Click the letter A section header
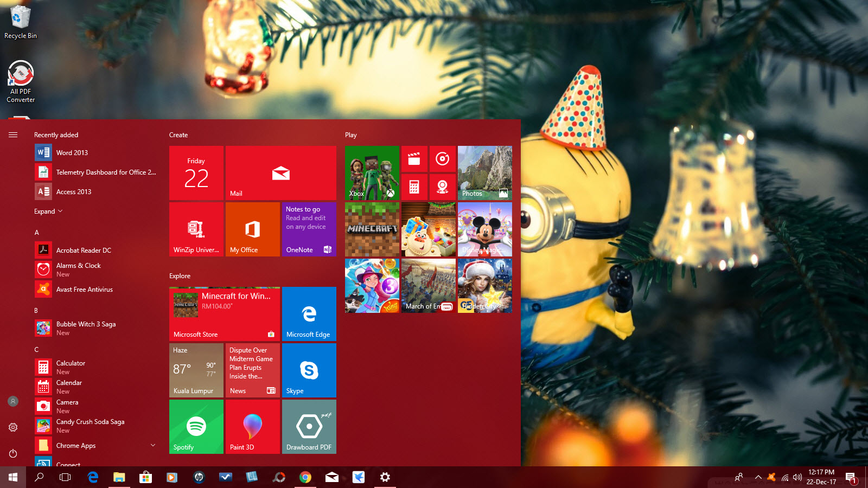The width and height of the screenshot is (868, 488). pyautogui.click(x=37, y=233)
